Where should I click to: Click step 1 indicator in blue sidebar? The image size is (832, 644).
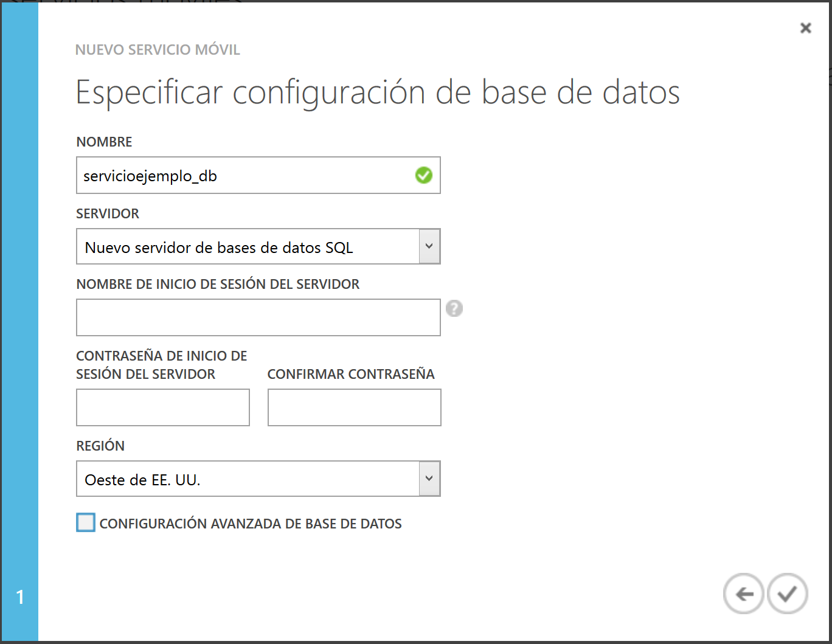pyautogui.click(x=20, y=597)
